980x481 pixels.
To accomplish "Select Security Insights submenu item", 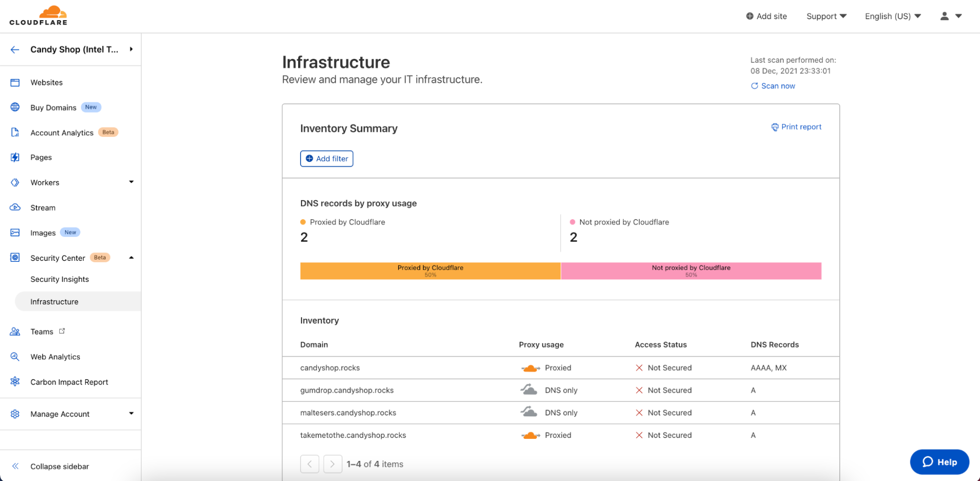I will tap(60, 279).
